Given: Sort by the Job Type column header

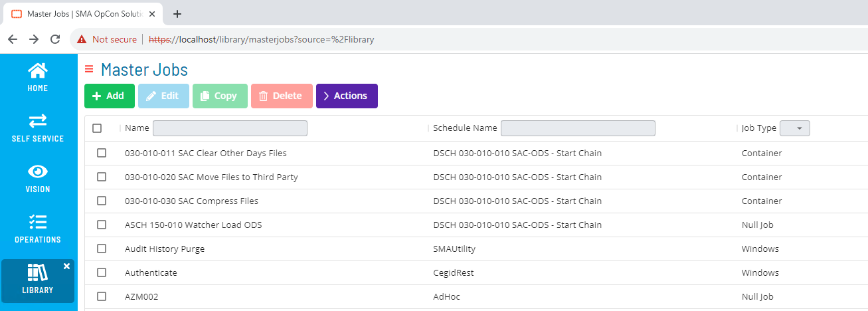Looking at the screenshot, I should coord(758,128).
